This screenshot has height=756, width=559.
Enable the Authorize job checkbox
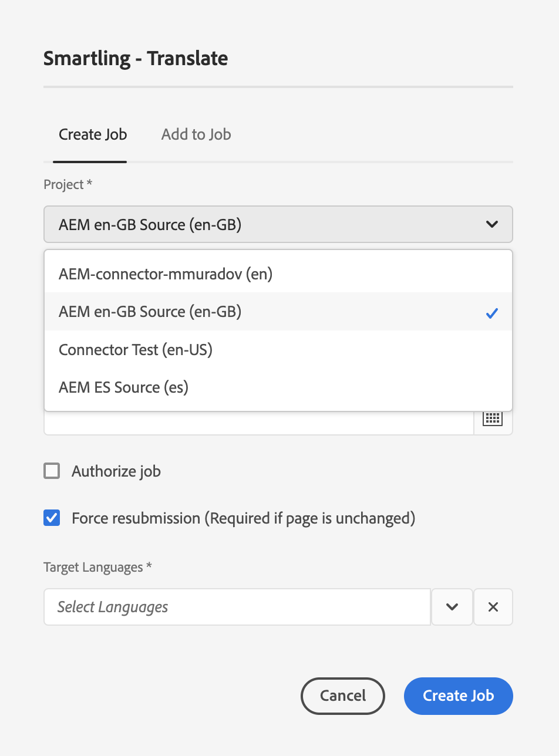[52, 471]
